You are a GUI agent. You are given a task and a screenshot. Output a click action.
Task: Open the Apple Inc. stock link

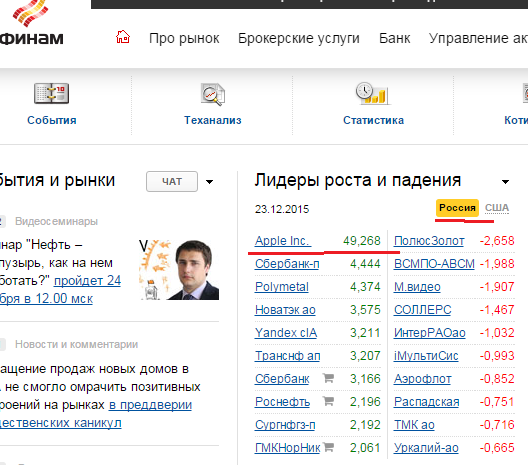tap(282, 241)
